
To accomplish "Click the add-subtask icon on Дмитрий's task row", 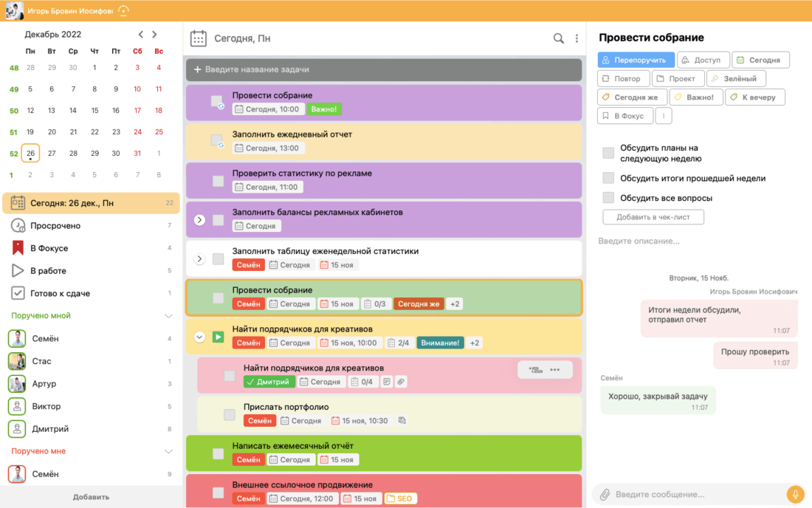I will coord(535,370).
